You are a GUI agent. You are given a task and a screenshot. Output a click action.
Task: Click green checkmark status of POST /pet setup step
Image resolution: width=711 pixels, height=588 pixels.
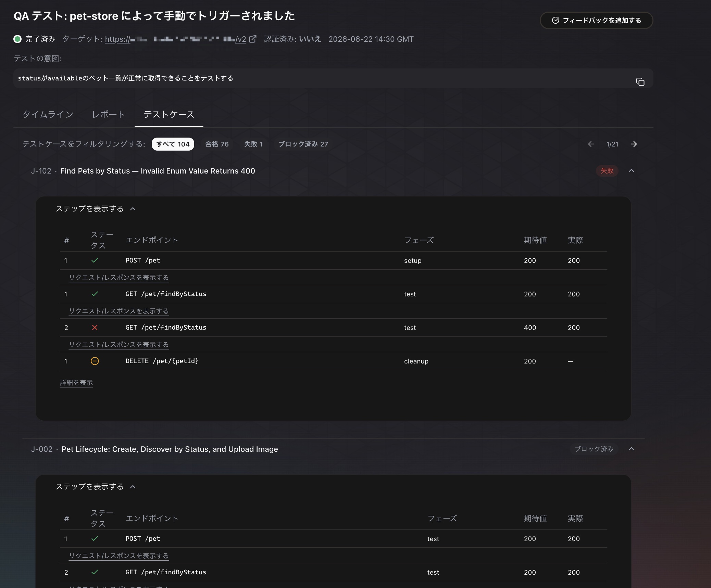(x=95, y=260)
